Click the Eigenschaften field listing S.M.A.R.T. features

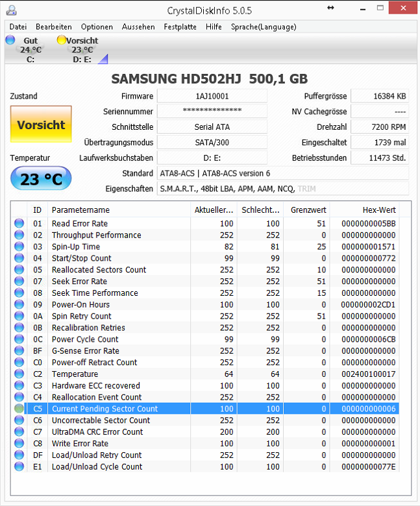pos(283,189)
